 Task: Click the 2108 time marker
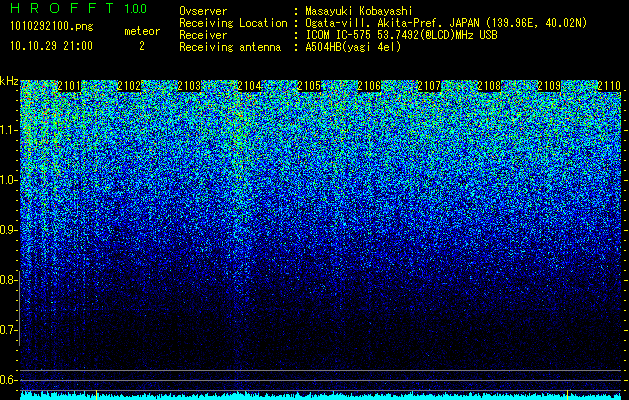(x=489, y=86)
